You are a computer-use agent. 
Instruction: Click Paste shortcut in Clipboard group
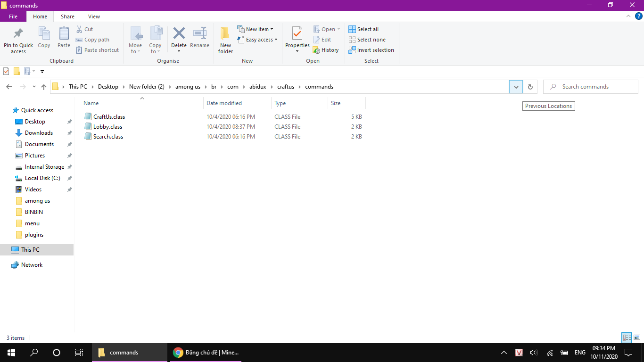(x=98, y=50)
